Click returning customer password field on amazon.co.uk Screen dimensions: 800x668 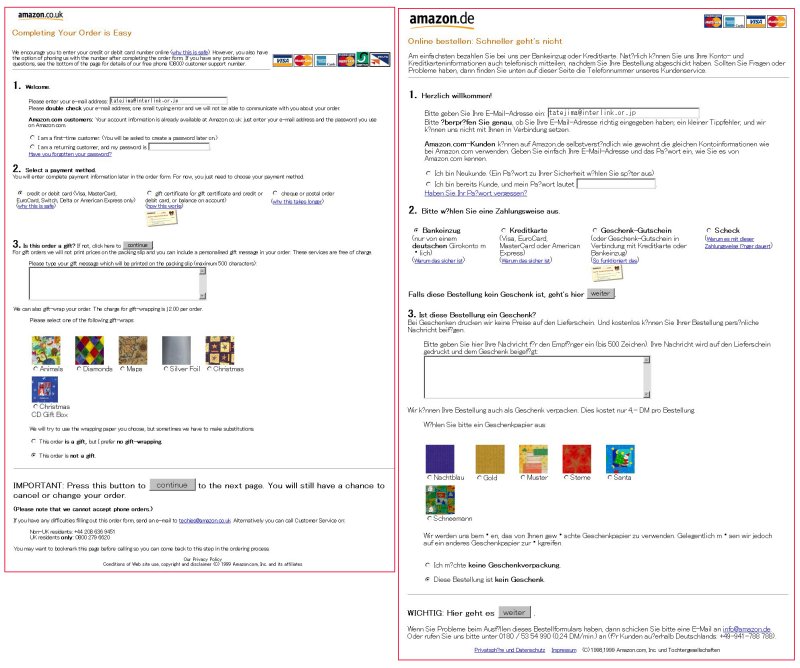(x=179, y=147)
